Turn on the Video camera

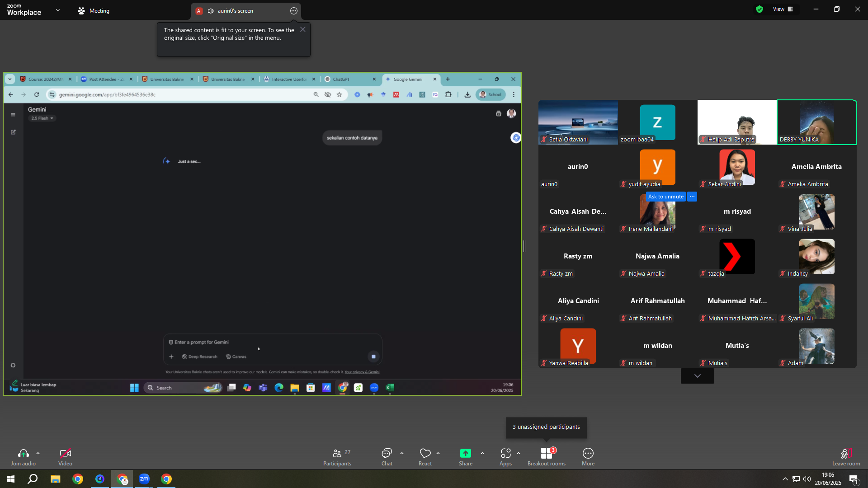point(65,457)
